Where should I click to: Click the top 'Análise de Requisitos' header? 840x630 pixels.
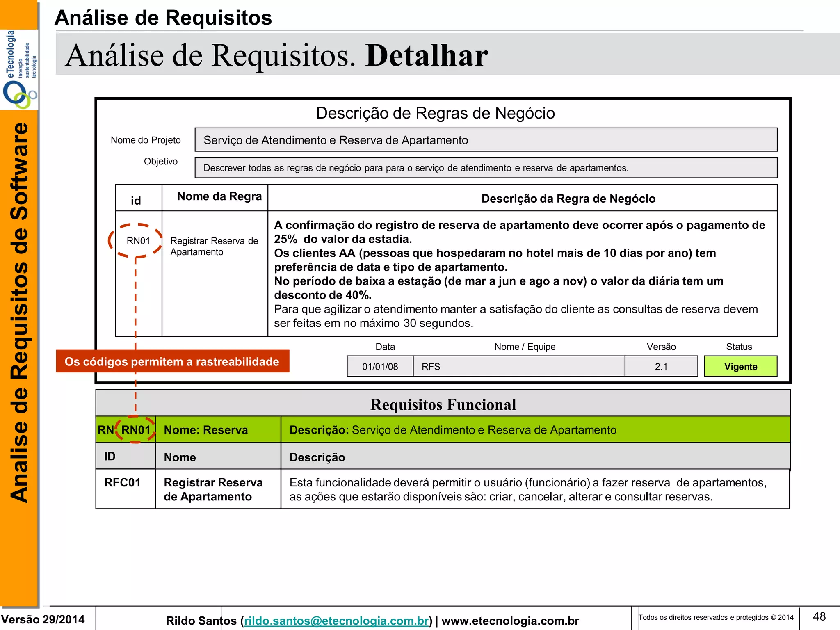pyautogui.click(x=163, y=18)
